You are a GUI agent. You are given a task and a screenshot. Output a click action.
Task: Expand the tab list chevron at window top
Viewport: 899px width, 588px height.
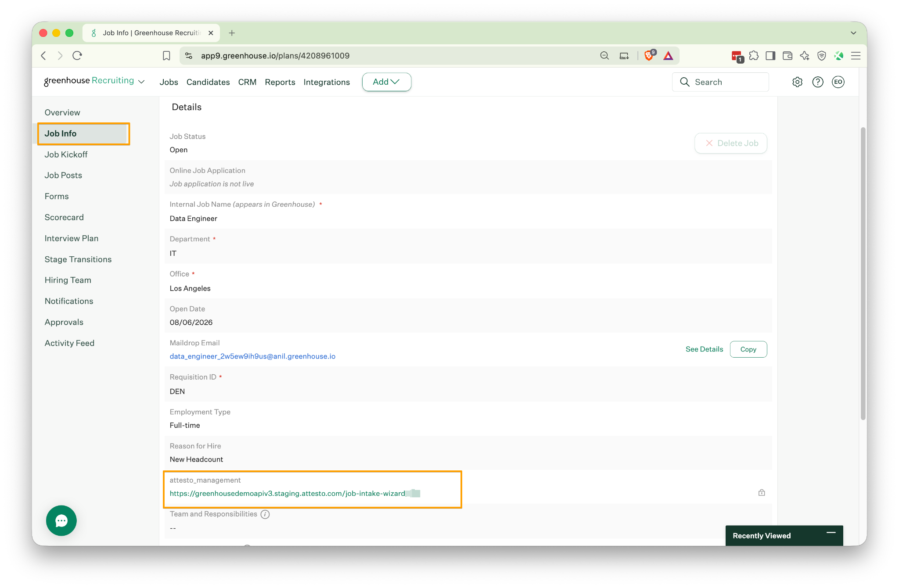pos(853,33)
